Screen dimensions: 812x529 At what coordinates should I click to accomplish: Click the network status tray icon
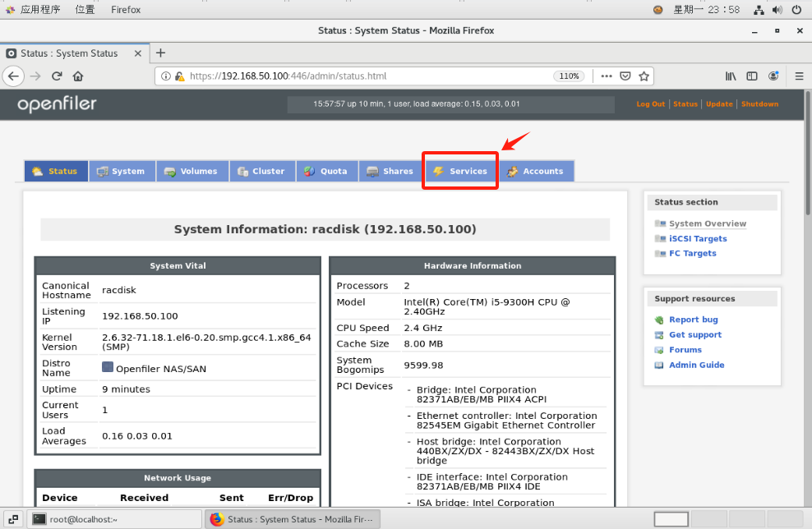759,10
